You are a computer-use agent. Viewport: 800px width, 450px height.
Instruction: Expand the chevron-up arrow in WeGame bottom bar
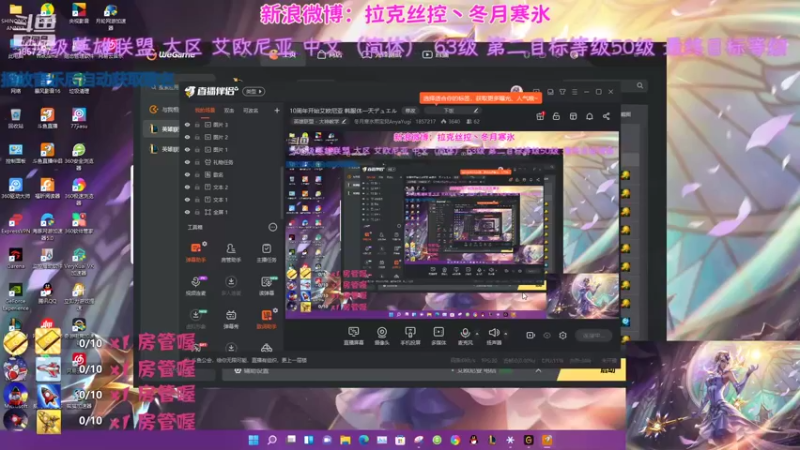point(538,371)
